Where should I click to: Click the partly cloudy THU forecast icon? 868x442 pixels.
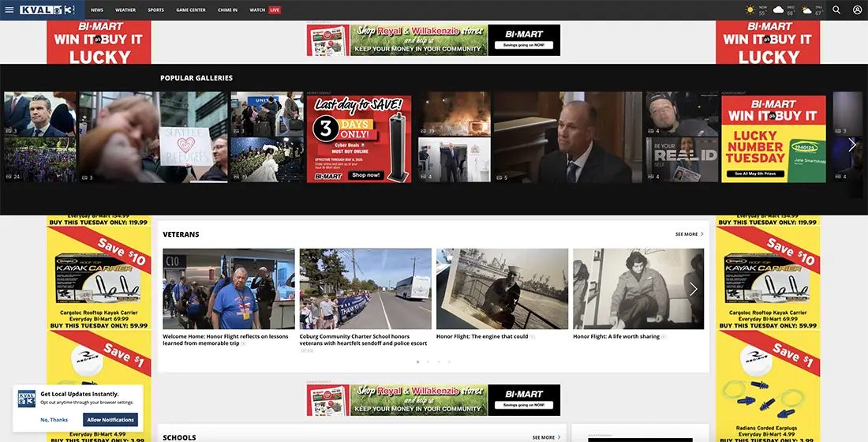tap(806, 10)
